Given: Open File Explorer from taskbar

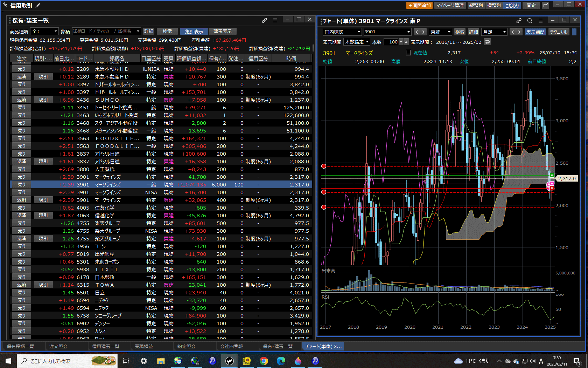Looking at the screenshot, I should tap(161, 361).
